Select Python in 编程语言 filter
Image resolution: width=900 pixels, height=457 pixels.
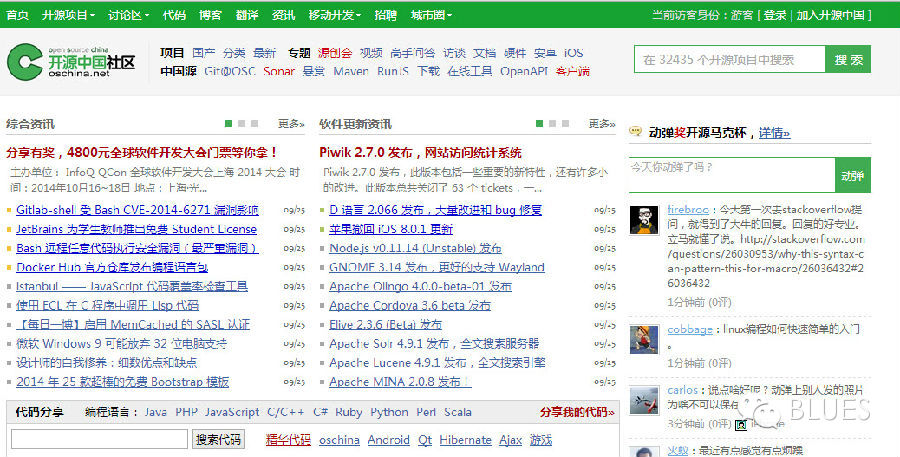pos(389,412)
